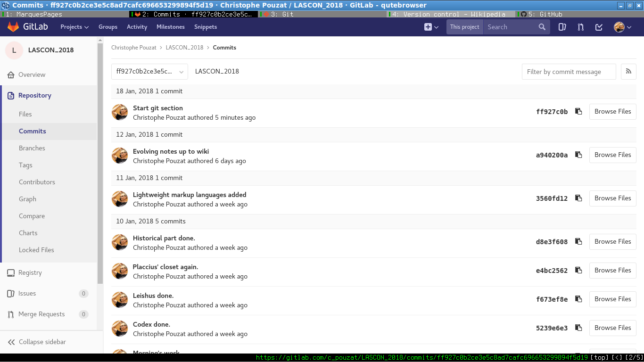Open the user avatar dropdown menu

(x=622, y=27)
